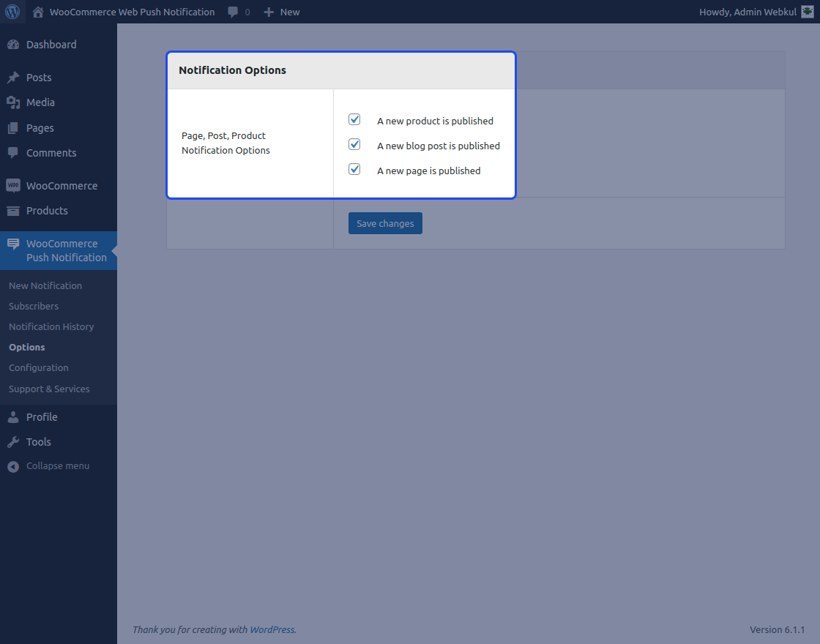This screenshot has height=644, width=820.
Task: Click the Products archive box icon
Action: [x=13, y=211]
